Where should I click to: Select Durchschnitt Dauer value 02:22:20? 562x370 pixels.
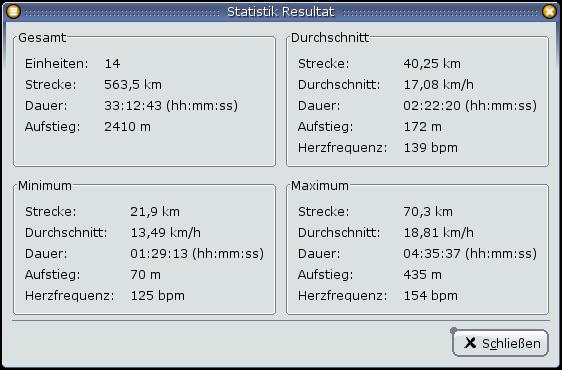pos(432,106)
